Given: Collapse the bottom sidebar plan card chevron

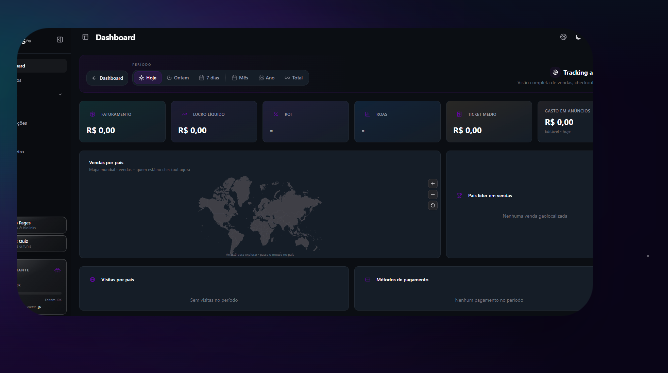Looking at the screenshot, I should click(x=58, y=270).
